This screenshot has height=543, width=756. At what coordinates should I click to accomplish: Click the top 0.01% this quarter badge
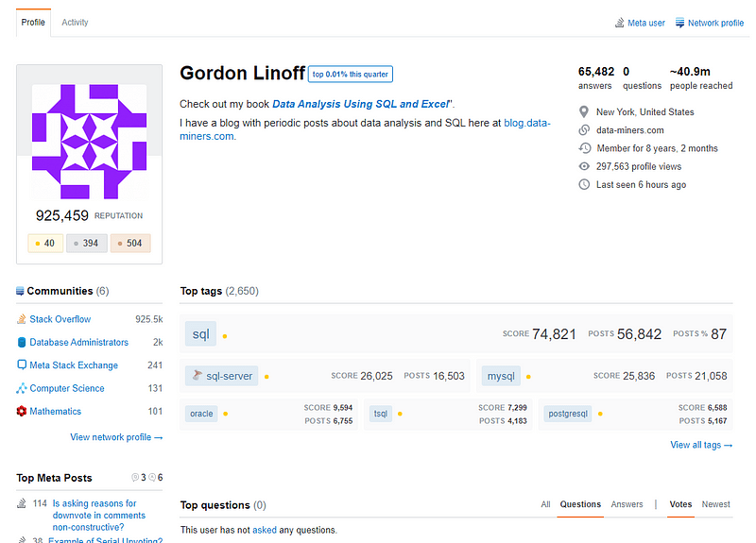(350, 75)
